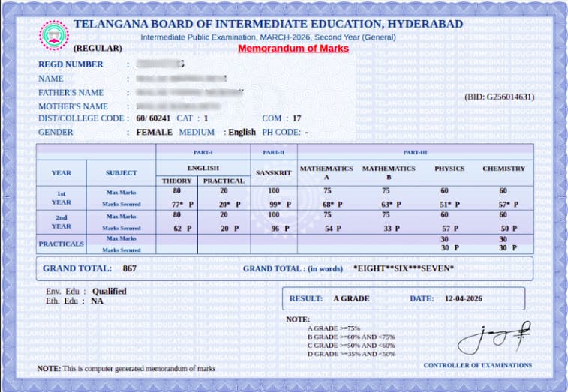Click the FEMALE gender value
The image size is (568, 392).
155,132
